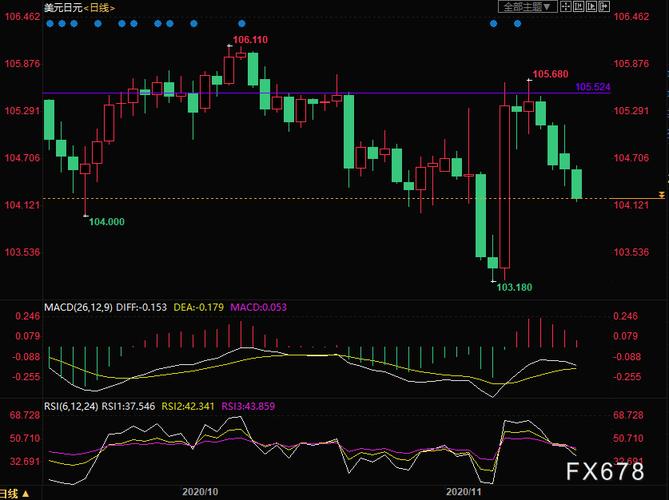Click the double-arrow icon at right price axis
669x500 pixels.
(661, 193)
